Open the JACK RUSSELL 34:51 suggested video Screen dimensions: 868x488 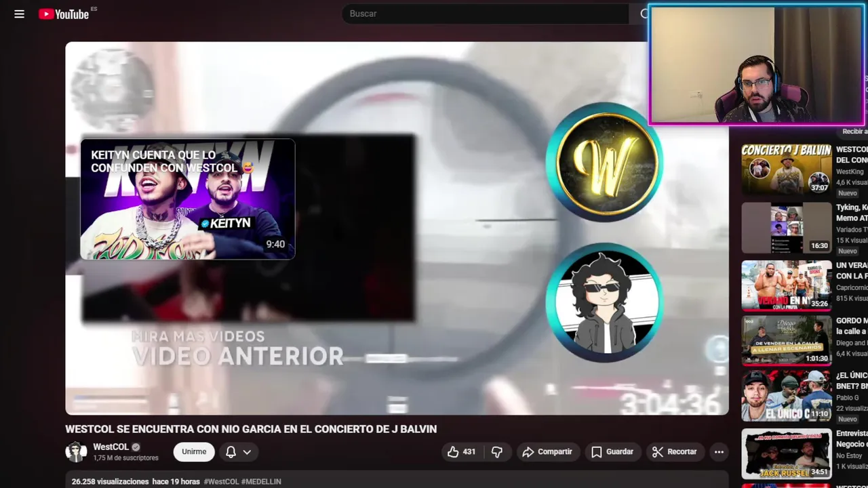click(x=787, y=453)
